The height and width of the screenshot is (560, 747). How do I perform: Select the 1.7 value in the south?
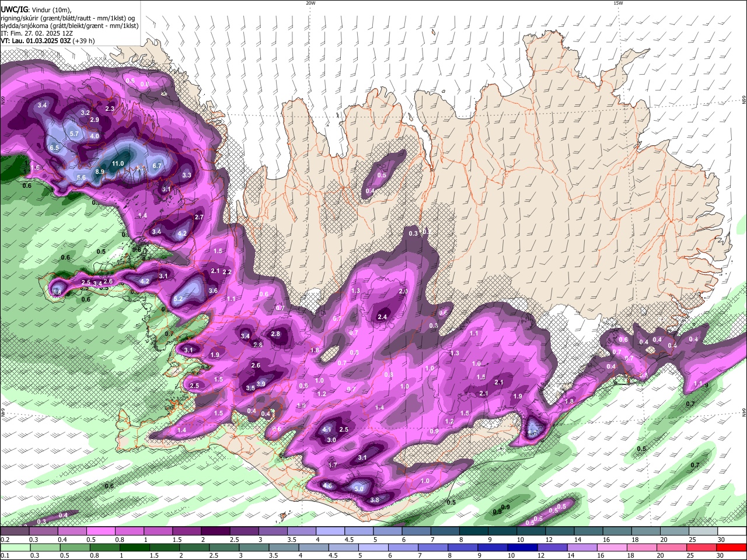click(x=333, y=466)
